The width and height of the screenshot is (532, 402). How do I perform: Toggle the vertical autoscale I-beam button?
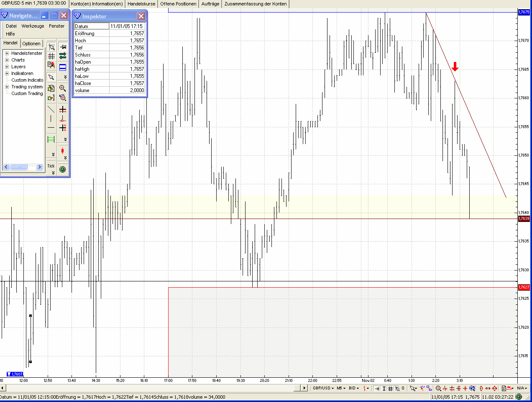(x=384, y=388)
